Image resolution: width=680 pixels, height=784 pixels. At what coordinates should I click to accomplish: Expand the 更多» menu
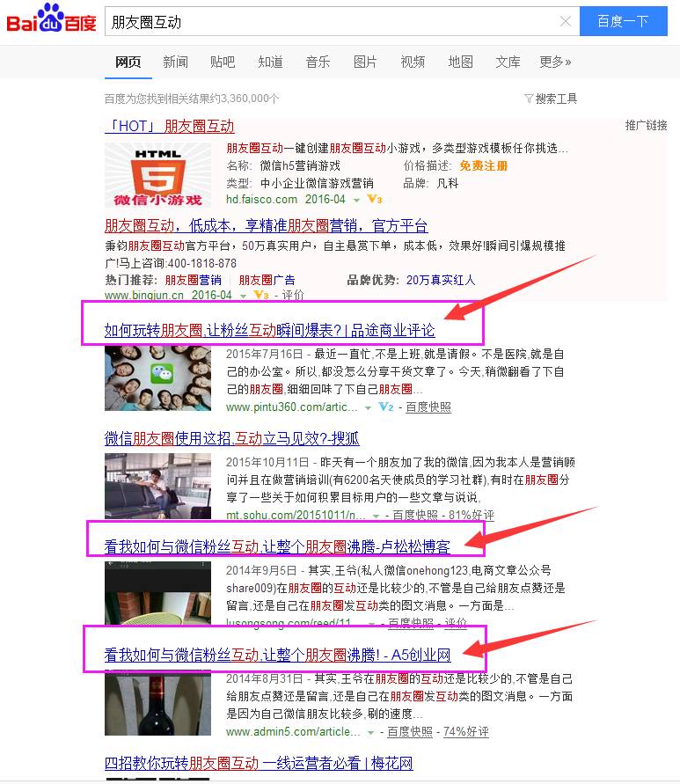pyautogui.click(x=555, y=62)
